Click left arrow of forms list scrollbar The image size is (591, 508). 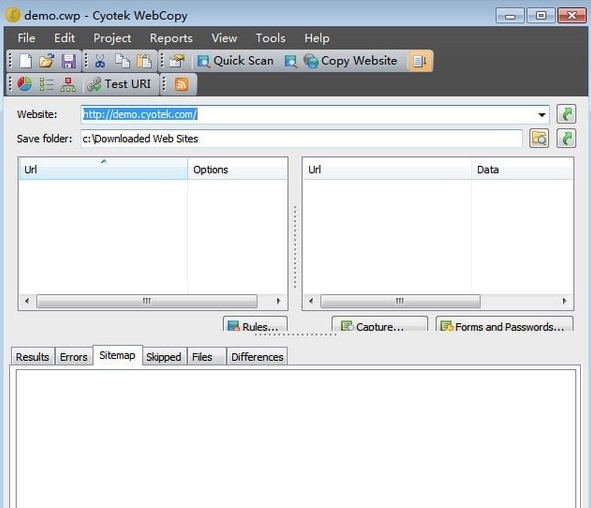pyautogui.click(x=311, y=301)
